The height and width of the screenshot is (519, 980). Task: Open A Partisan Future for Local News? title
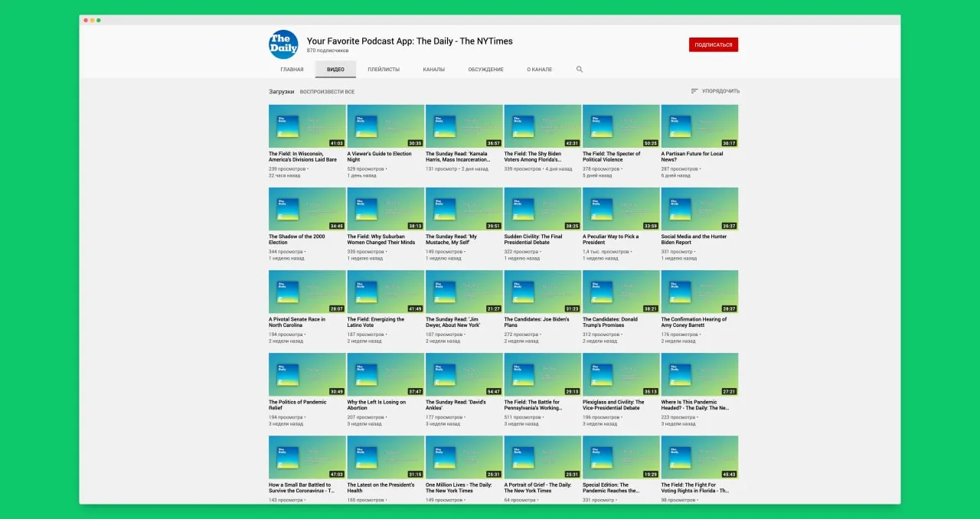click(x=692, y=157)
